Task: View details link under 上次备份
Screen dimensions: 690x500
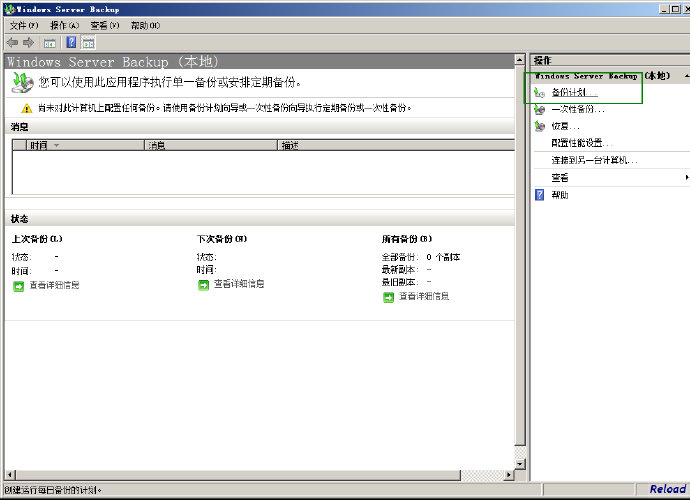Action: (55, 285)
